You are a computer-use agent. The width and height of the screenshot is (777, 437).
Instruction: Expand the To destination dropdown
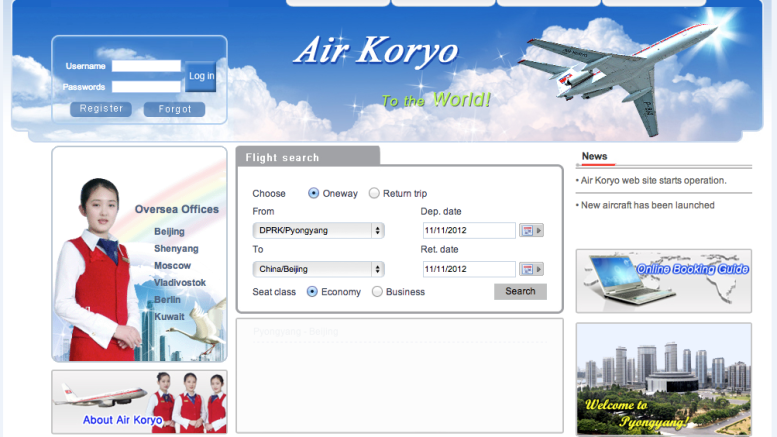coord(318,269)
